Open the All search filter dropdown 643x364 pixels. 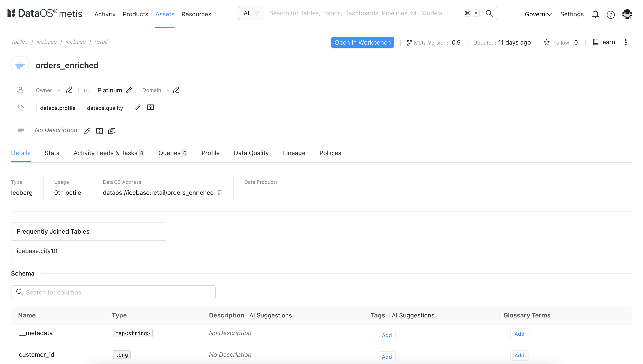click(251, 13)
